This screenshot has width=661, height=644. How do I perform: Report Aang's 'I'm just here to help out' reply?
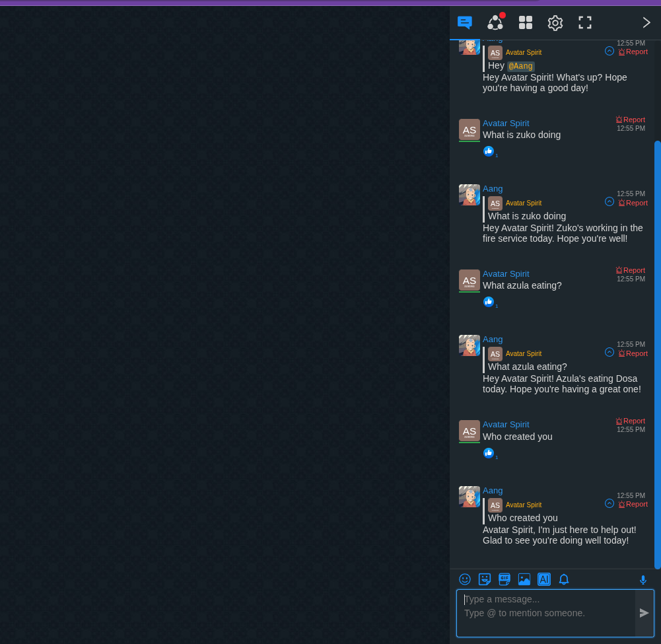point(633,505)
